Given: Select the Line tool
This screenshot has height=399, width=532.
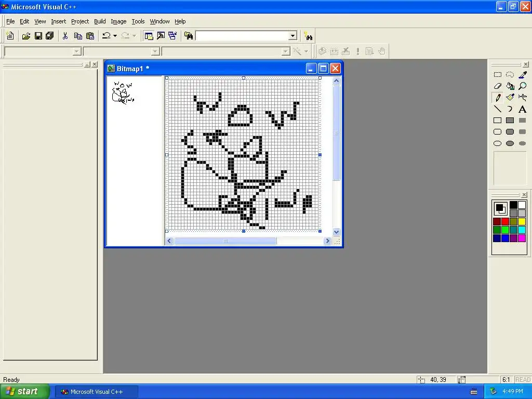Looking at the screenshot, I should tap(497, 109).
